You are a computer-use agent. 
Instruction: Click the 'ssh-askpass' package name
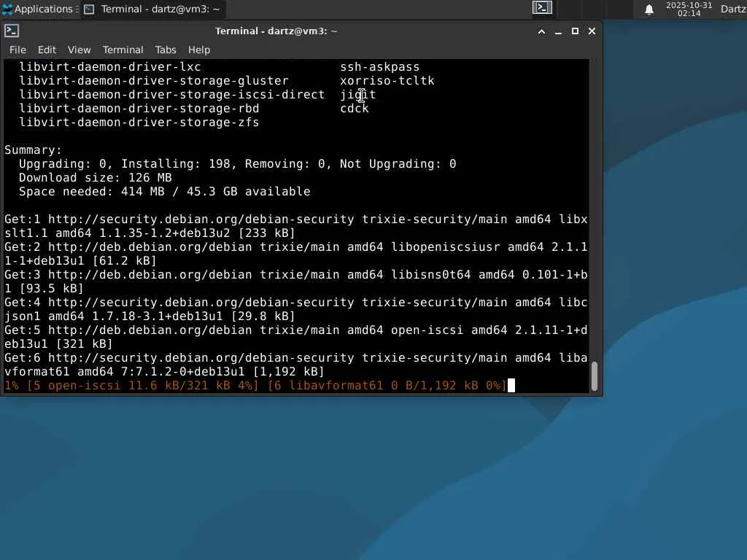379,66
